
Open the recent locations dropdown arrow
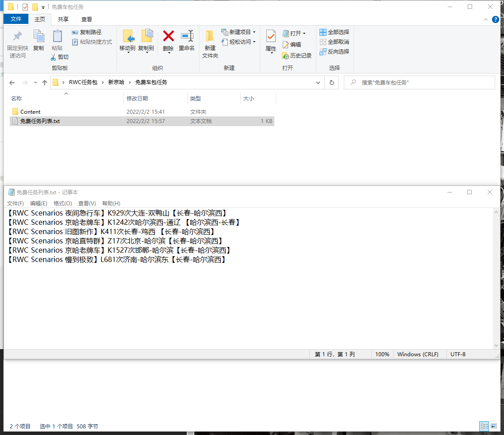[x=35, y=83]
